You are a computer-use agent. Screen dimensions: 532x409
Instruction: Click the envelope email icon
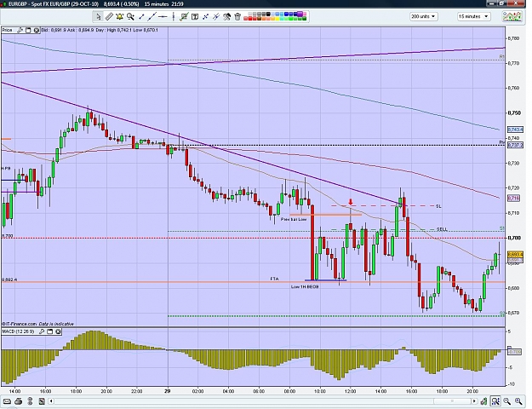coord(7,401)
